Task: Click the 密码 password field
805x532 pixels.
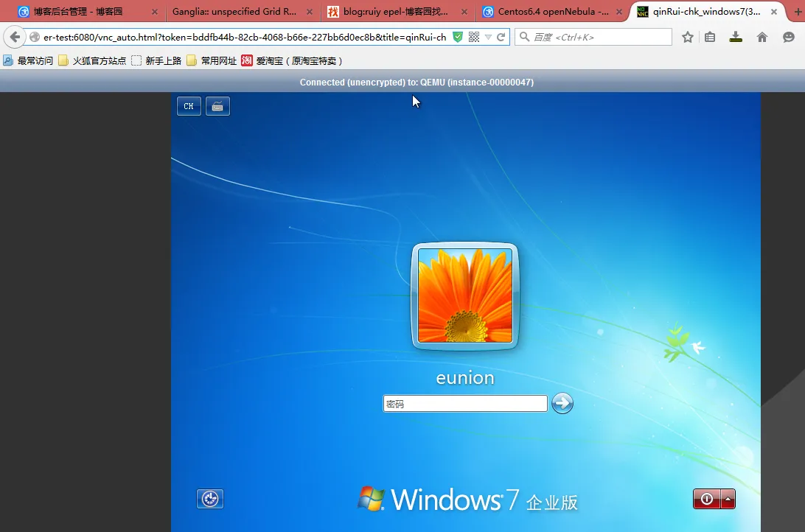Action: coord(465,403)
